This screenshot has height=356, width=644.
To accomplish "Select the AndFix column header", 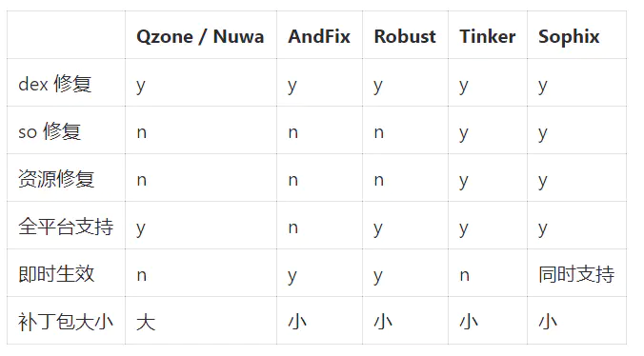I will [x=319, y=36].
